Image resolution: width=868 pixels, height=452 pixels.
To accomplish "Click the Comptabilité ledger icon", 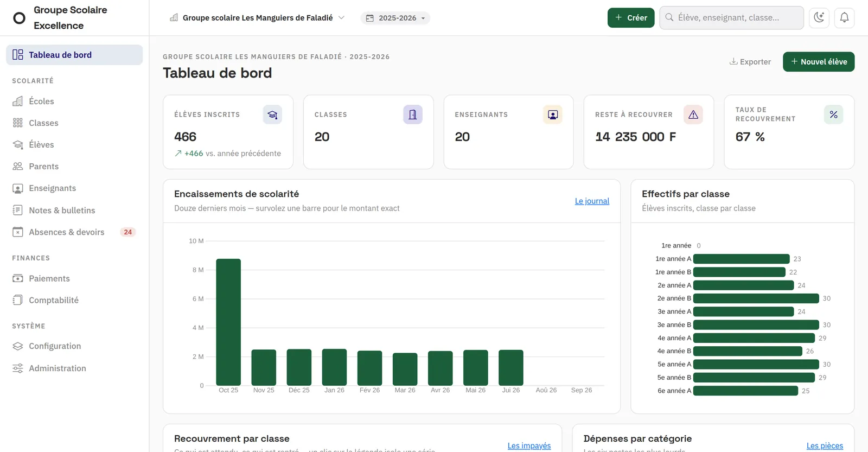I will (x=18, y=300).
